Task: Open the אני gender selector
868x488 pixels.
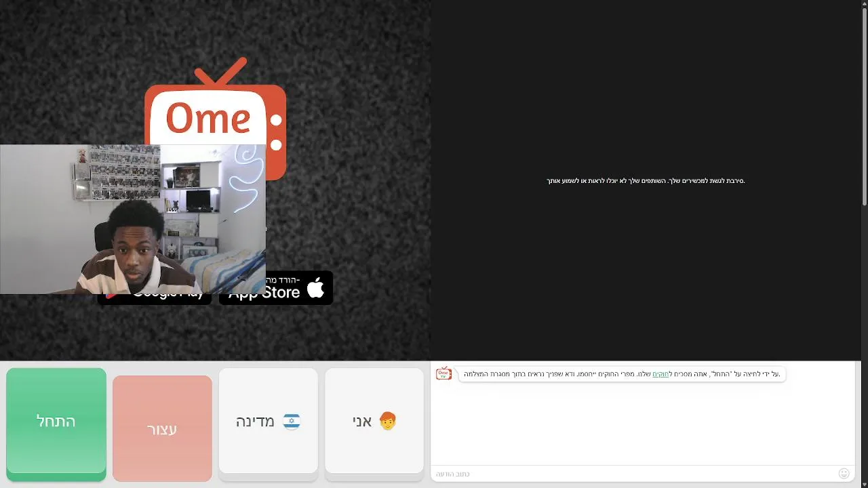Action: 374,421
